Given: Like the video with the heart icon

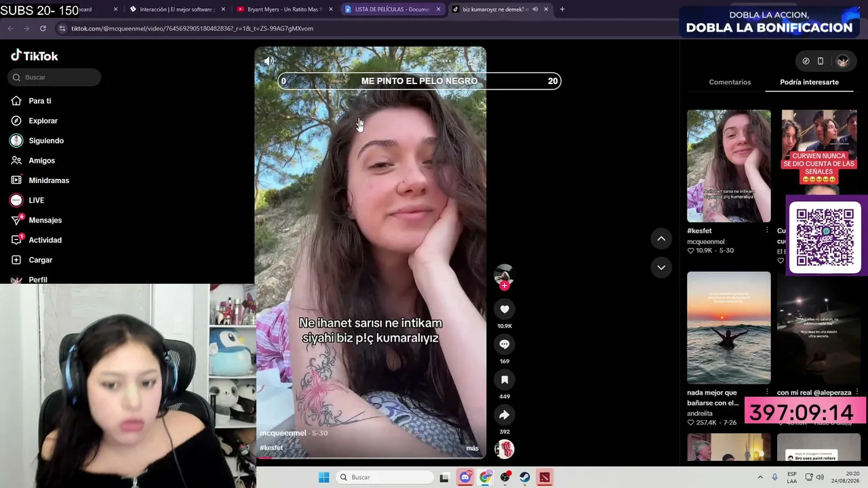Looking at the screenshot, I should [x=505, y=309].
